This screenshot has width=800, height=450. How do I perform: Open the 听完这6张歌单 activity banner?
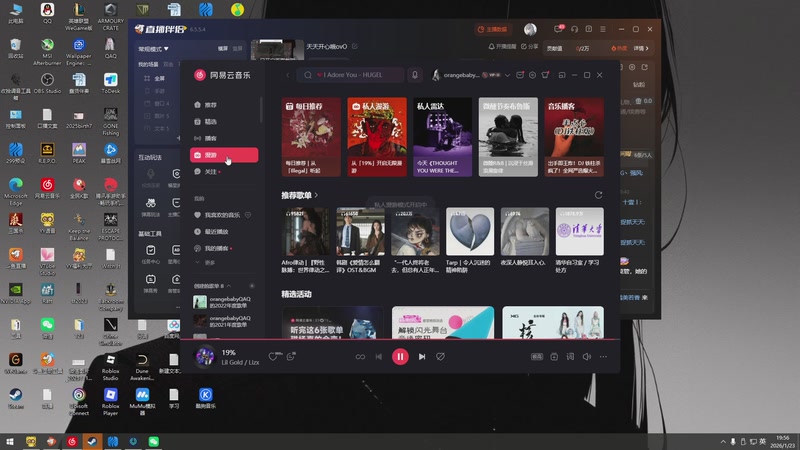332,322
